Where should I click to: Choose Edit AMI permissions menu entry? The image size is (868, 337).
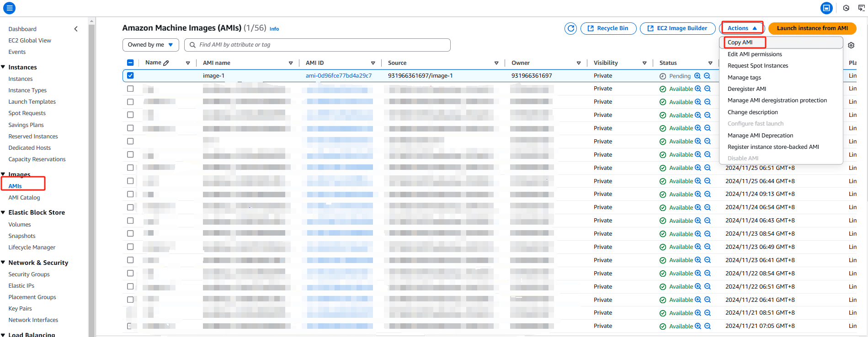tap(781, 54)
